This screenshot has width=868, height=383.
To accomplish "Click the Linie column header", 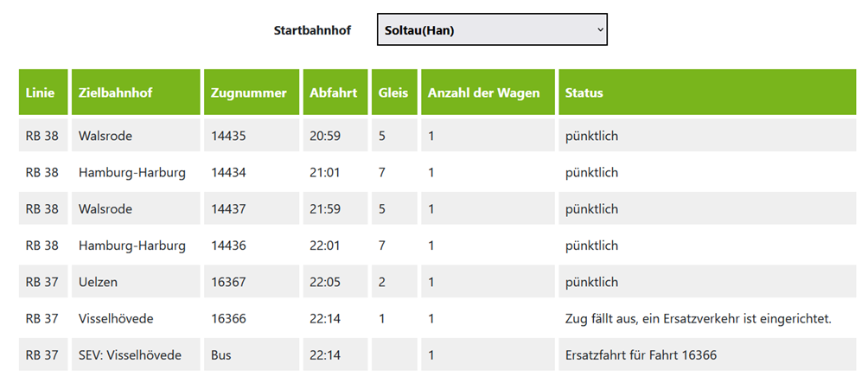I will click(x=43, y=93).
